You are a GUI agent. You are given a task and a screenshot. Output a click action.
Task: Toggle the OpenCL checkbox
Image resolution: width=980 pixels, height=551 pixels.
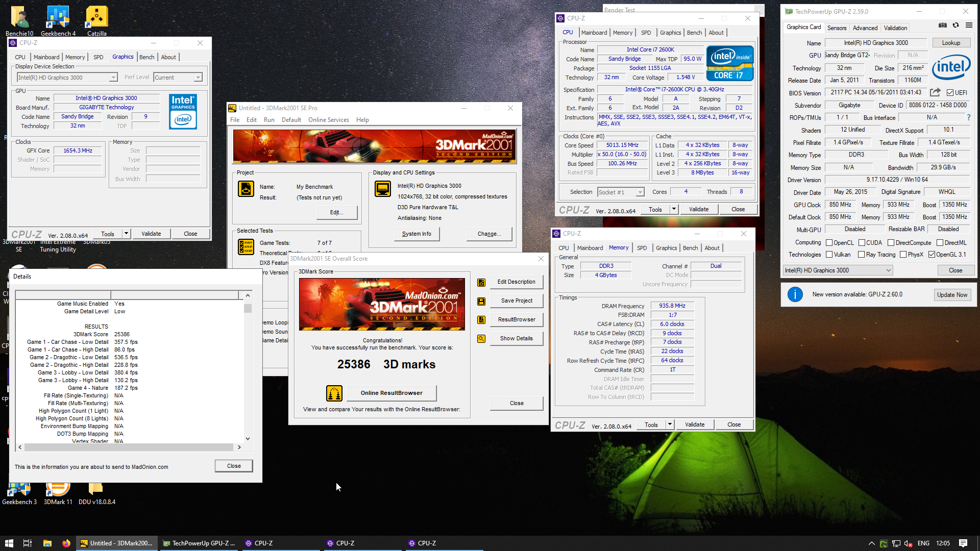click(829, 243)
